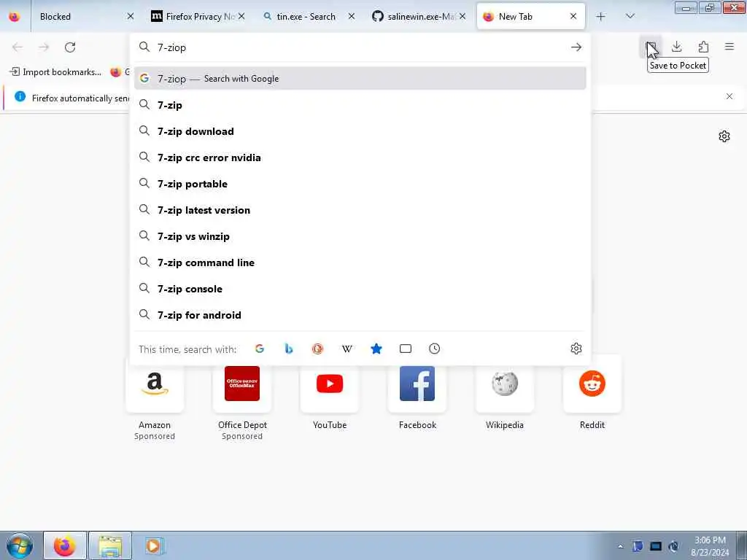Image resolution: width=747 pixels, height=560 pixels.
Task: Open Media Player from the taskbar
Action: pyautogui.click(x=154, y=545)
